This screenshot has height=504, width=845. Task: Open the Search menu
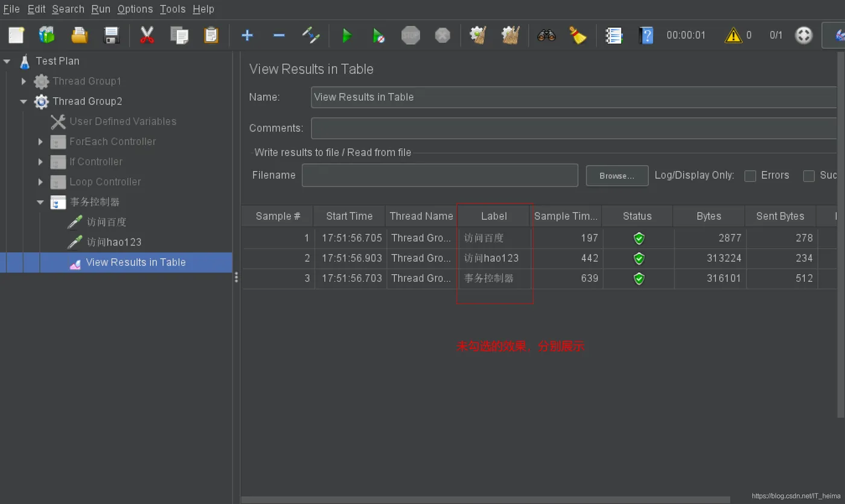click(68, 9)
